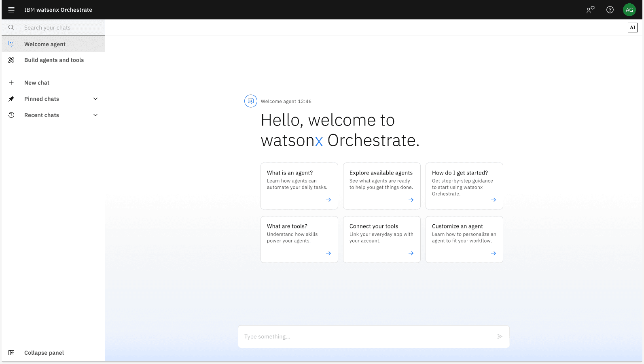
Task: Click the AI label badge
Action: pos(633,28)
